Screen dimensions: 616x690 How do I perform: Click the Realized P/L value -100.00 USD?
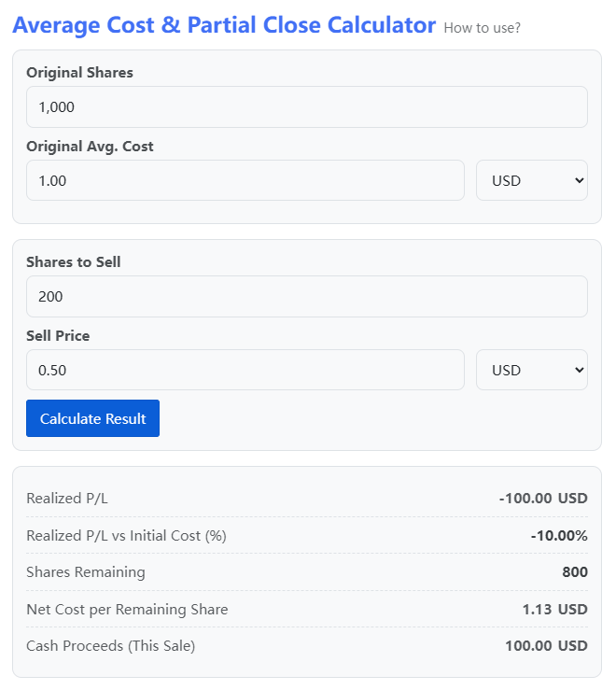point(543,499)
